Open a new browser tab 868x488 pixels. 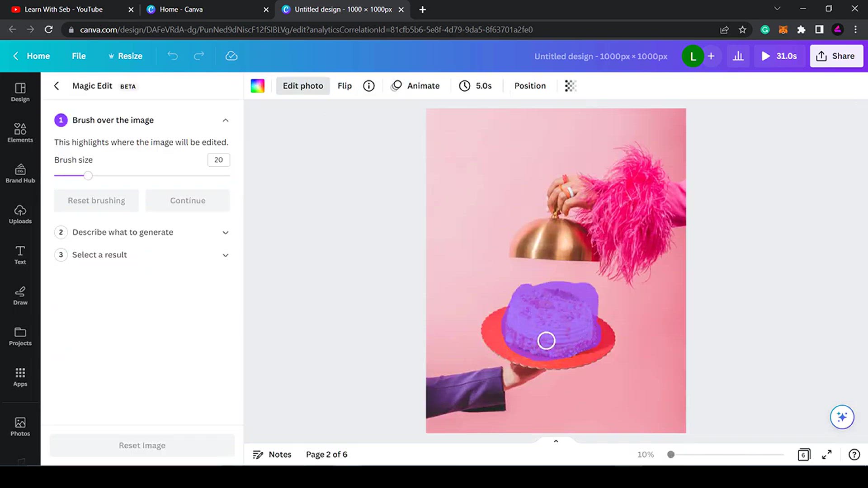click(423, 9)
